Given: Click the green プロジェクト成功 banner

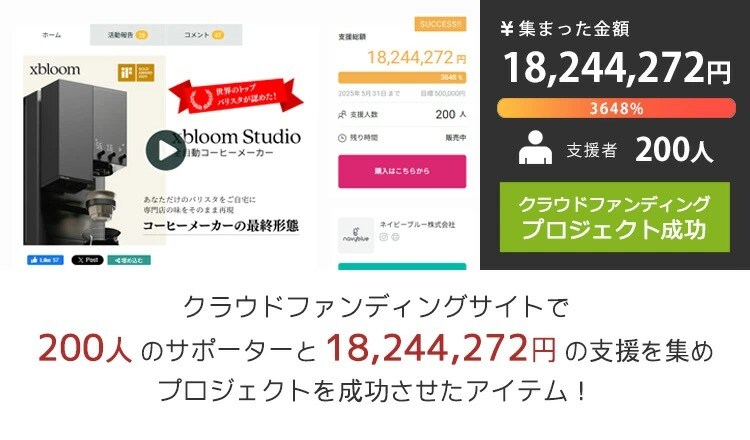Looking at the screenshot, I should pyautogui.click(x=615, y=217).
